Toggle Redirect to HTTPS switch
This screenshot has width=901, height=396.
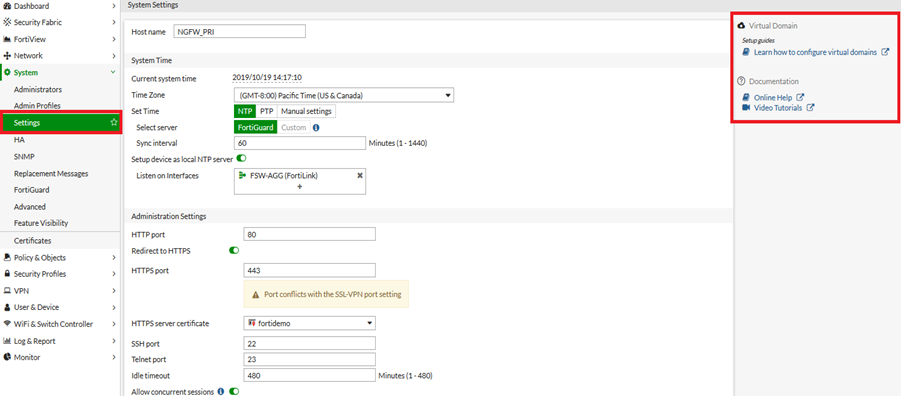[234, 251]
